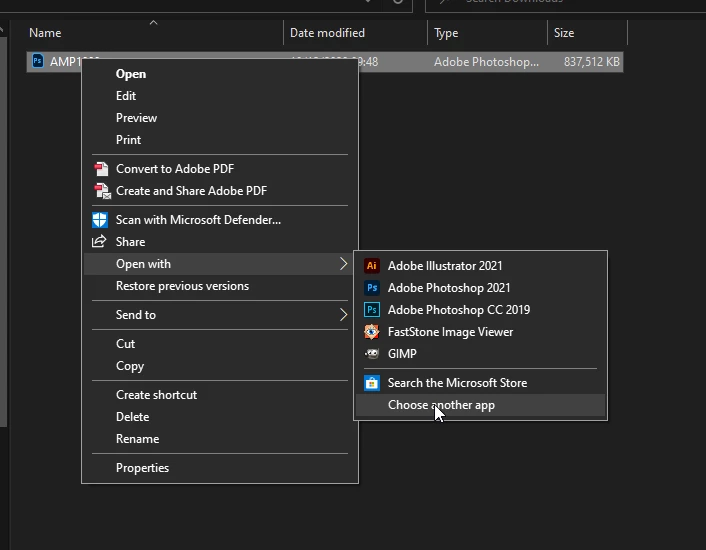Viewport: 706px width, 550px height.
Task: Open file with GIMP
Action: (x=480, y=354)
